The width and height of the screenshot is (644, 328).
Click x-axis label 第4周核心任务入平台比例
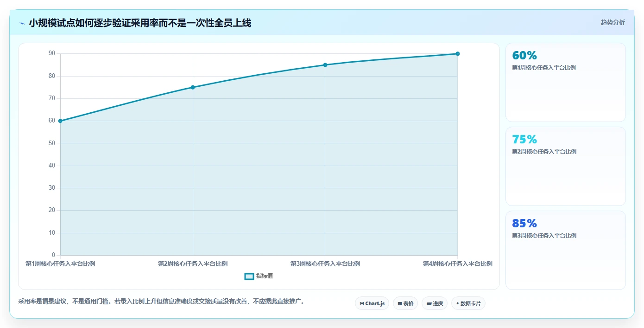tap(457, 264)
